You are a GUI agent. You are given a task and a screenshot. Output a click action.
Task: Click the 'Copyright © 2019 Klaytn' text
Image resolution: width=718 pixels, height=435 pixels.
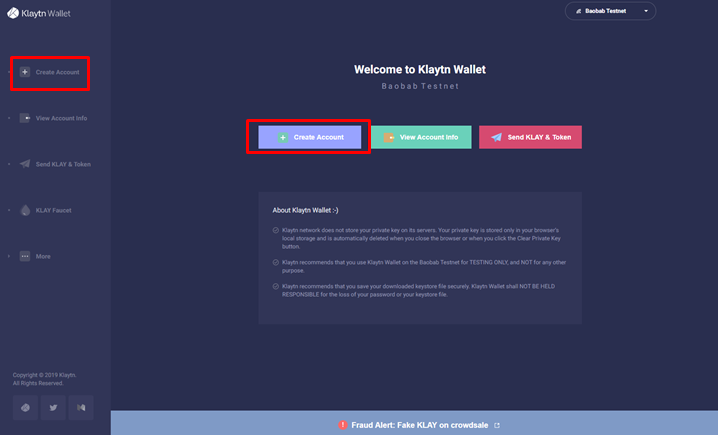tap(44, 375)
